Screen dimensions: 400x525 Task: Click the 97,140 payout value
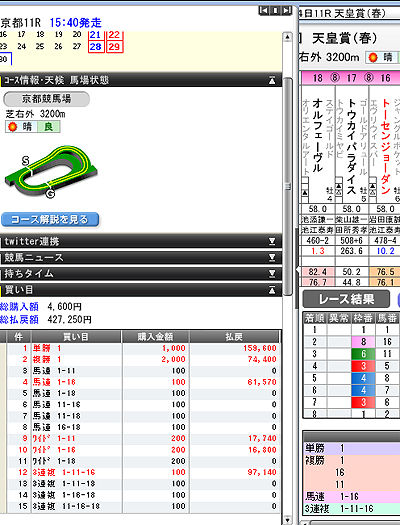coord(262,472)
